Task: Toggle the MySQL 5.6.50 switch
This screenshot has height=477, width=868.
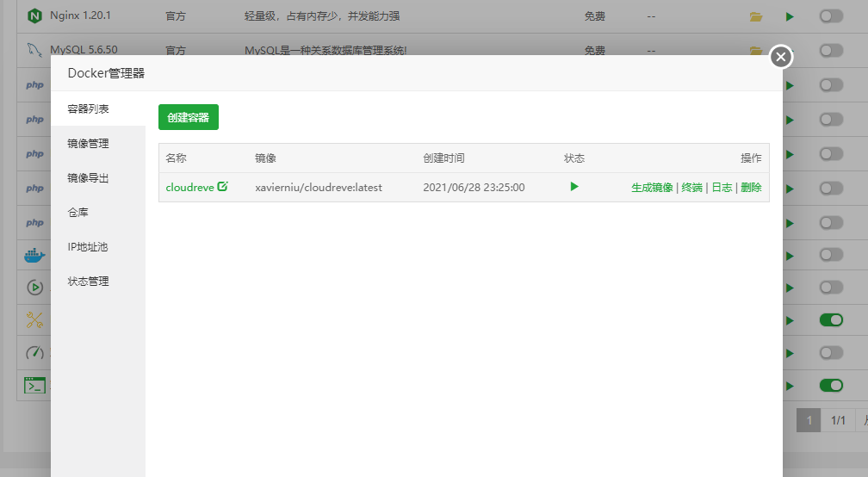Action: tap(831, 50)
